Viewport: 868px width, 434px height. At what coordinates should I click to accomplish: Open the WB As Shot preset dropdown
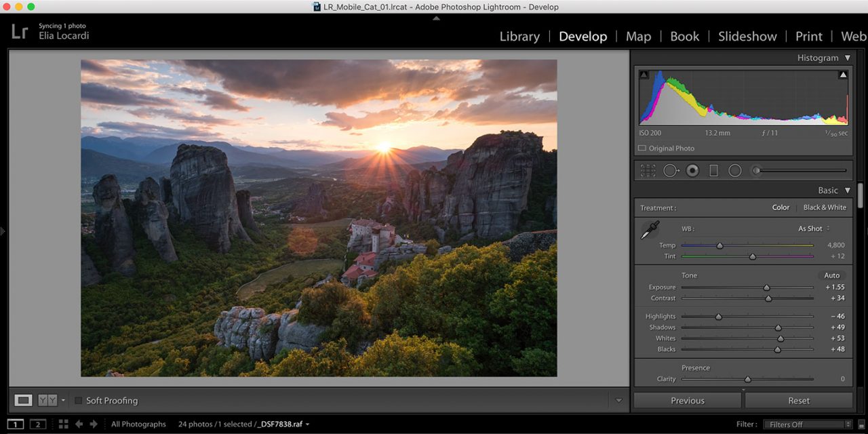814,229
